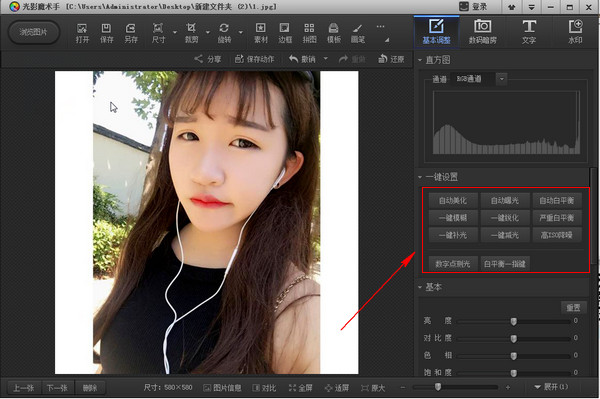
Task: Apply 一键模糊 one-click blur
Action: [453, 218]
